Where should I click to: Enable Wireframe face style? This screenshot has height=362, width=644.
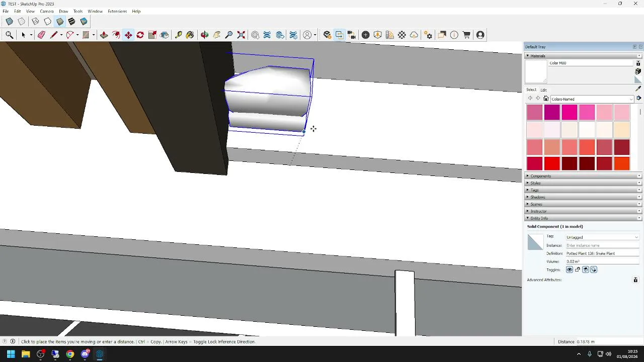click(x=35, y=22)
